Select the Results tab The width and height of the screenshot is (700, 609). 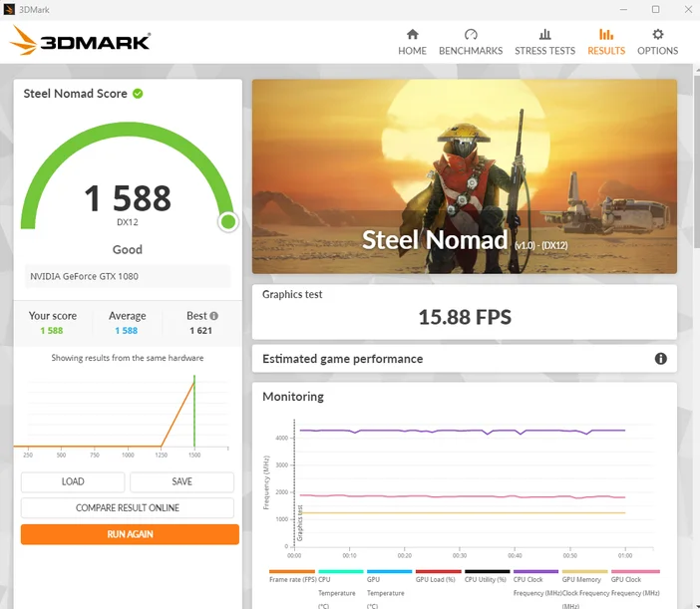click(606, 42)
